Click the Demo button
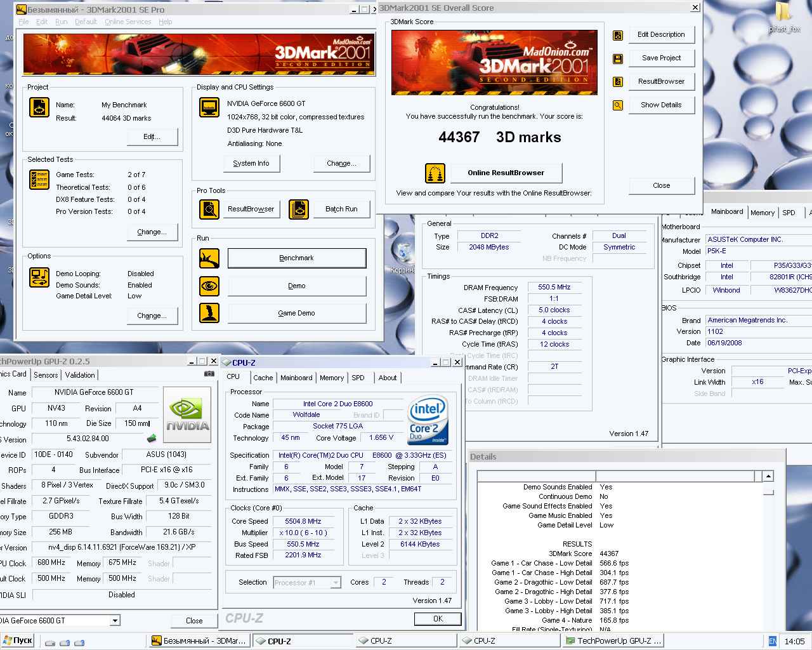 297,286
